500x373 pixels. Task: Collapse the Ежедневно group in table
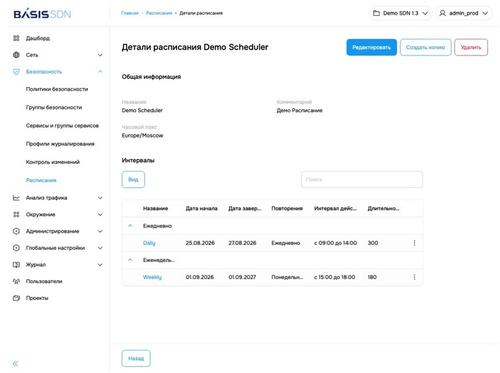click(130, 226)
